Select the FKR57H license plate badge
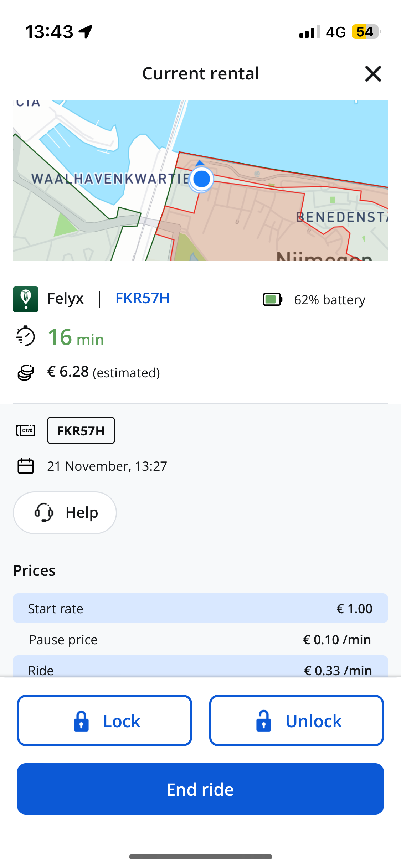 point(81,430)
